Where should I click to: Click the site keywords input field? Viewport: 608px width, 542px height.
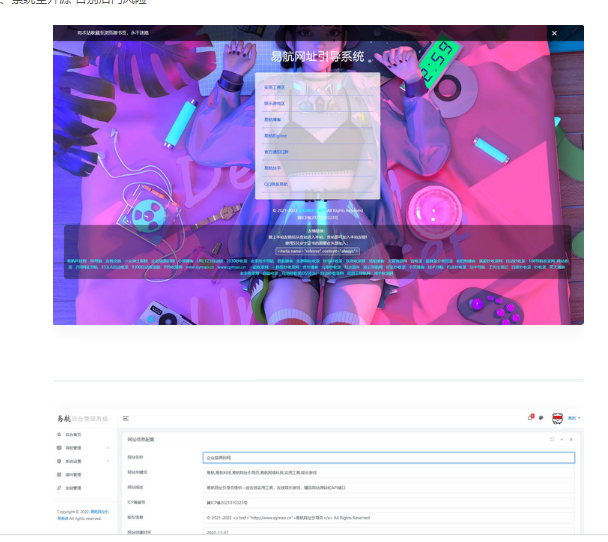(389, 473)
